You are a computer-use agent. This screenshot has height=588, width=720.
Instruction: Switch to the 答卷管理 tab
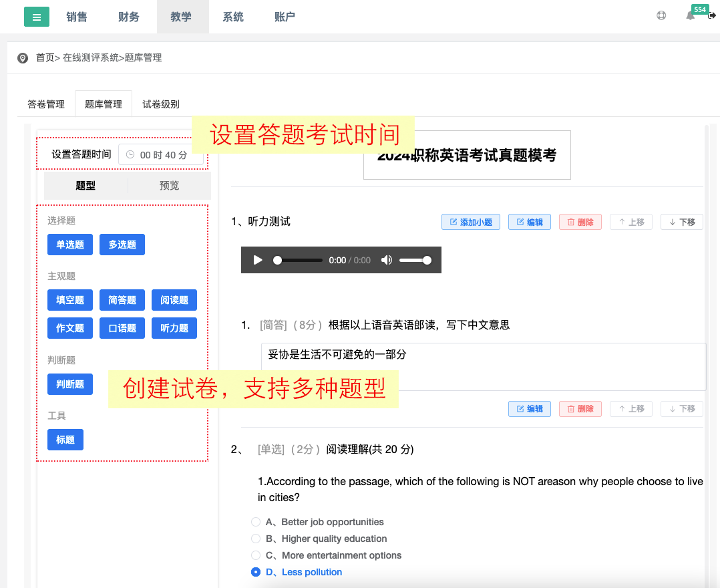pyautogui.click(x=46, y=104)
